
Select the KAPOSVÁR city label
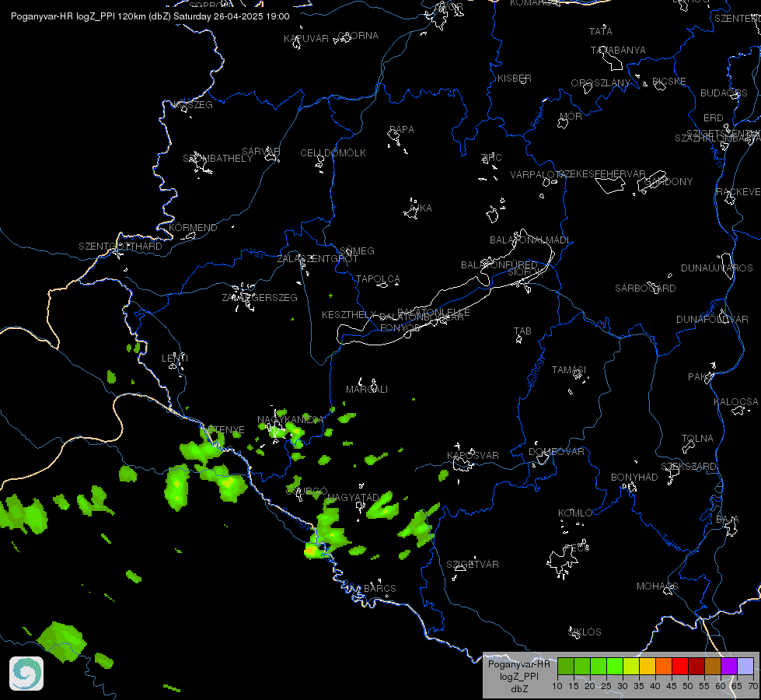coord(473,456)
